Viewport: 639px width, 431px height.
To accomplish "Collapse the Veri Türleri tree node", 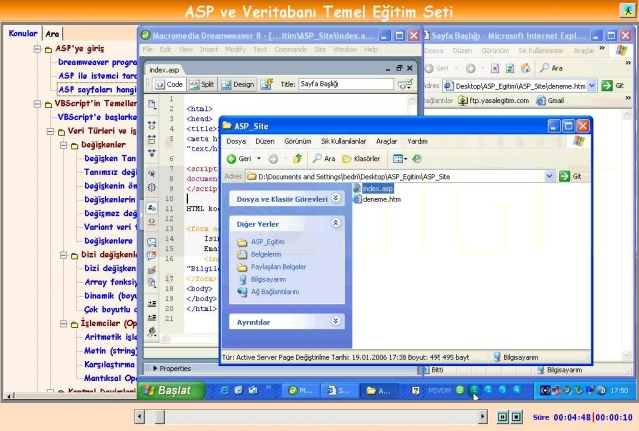I will pyautogui.click(x=50, y=131).
